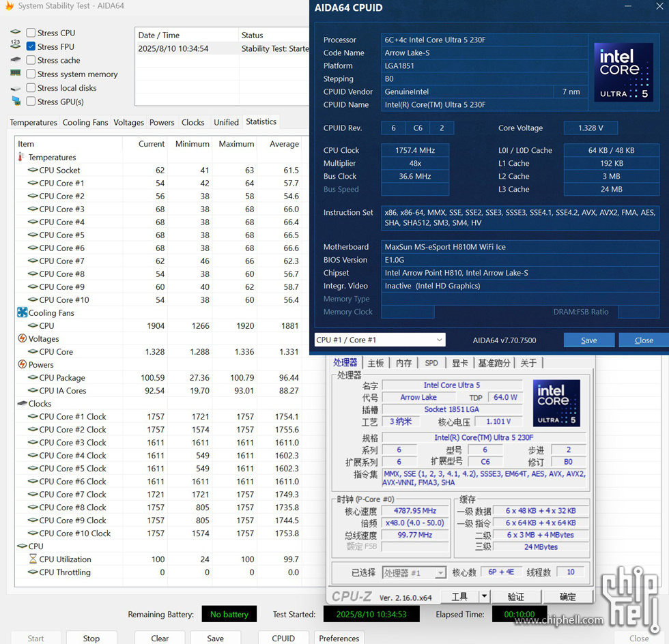Click the Intel Core Ultra 5 logo in AIDA64 CPUID
The width and height of the screenshot is (669, 644).
(623, 72)
